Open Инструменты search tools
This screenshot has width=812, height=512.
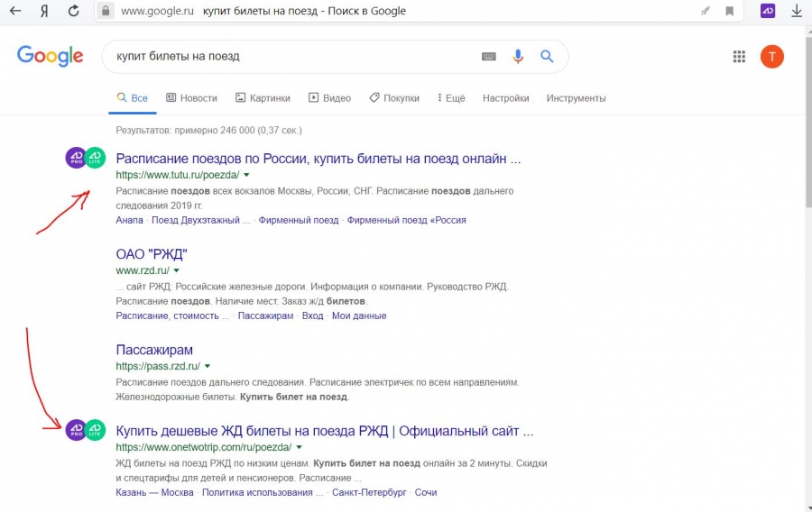pyautogui.click(x=576, y=97)
